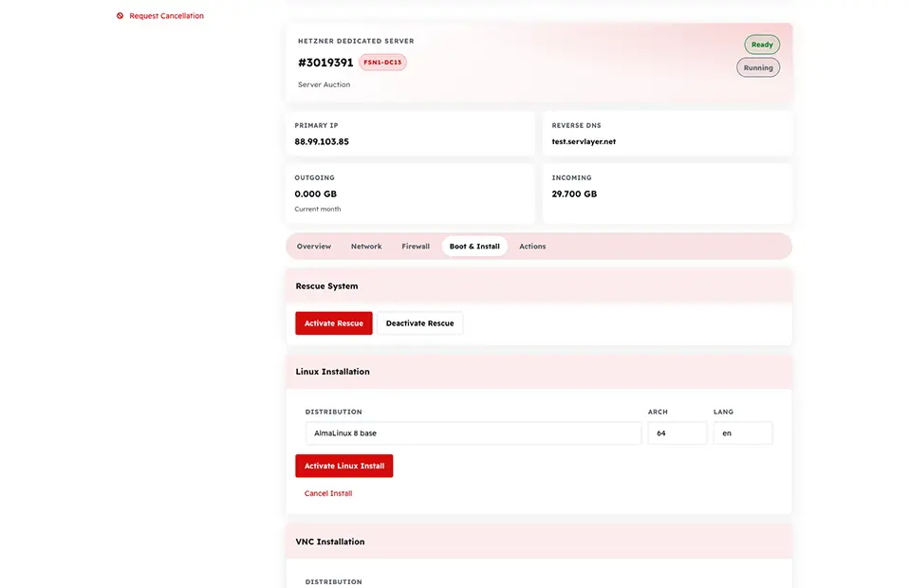Select the primary IP 88.99.103.85
This screenshot has height=588, width=909.
tap(322, 141)
